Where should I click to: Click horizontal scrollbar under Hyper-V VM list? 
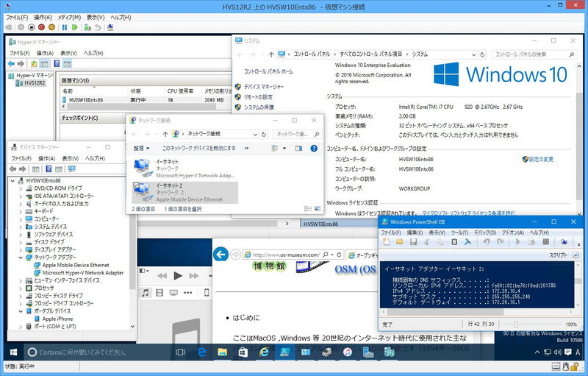click(x=143, y=107)
